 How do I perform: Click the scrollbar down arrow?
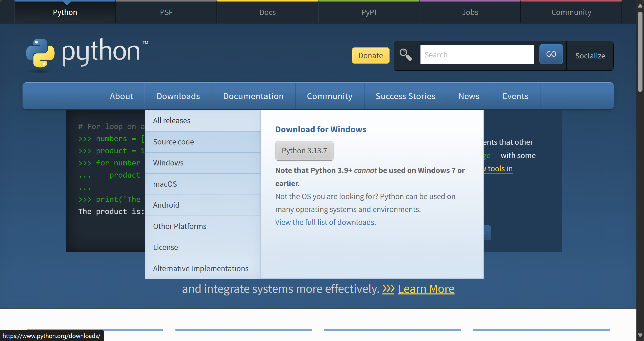[x=640, y=335]
